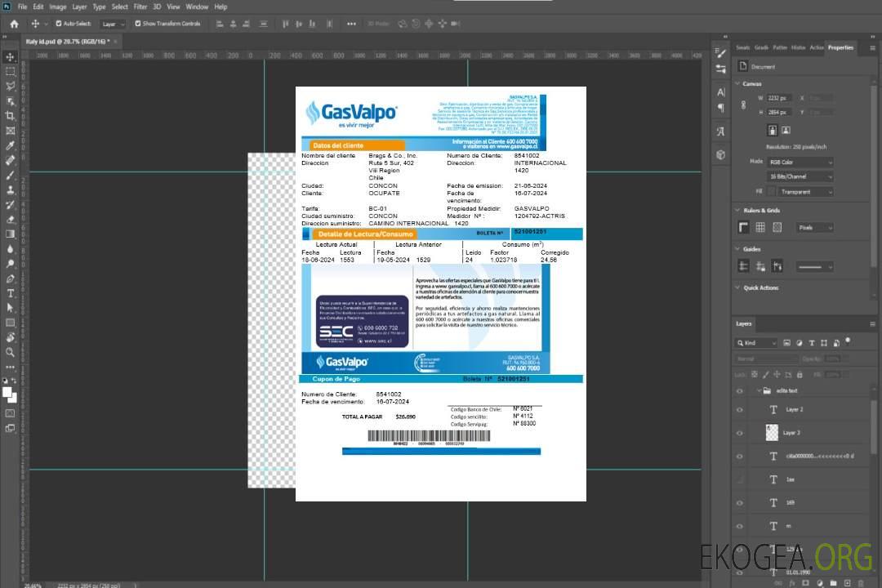The width and height of the screenshot is (882, 588).
Task: Select the Eraser tool
Action: tap(10, 220)
